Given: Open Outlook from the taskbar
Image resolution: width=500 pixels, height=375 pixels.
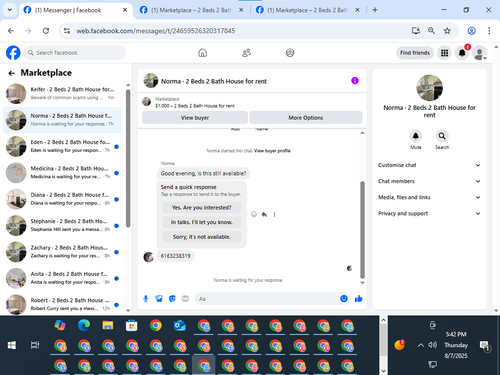Looking at the screenshot, I should point(180,325).
